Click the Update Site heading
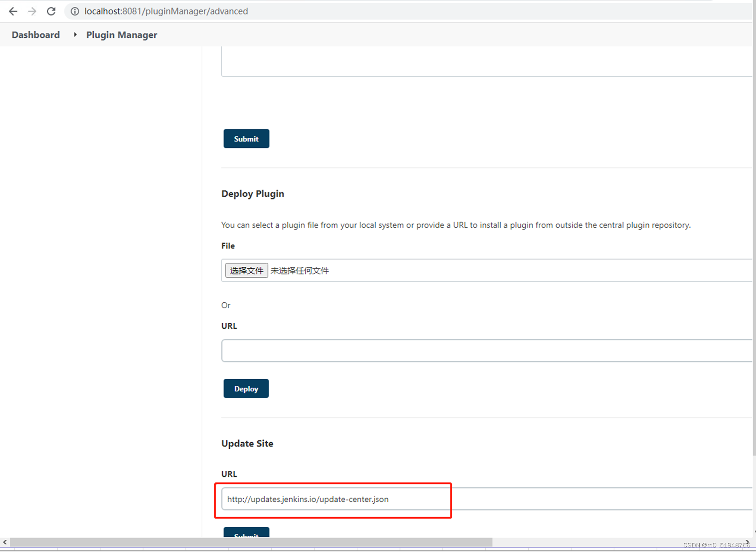This screenshot has height=552, width=756. point(247,443)
